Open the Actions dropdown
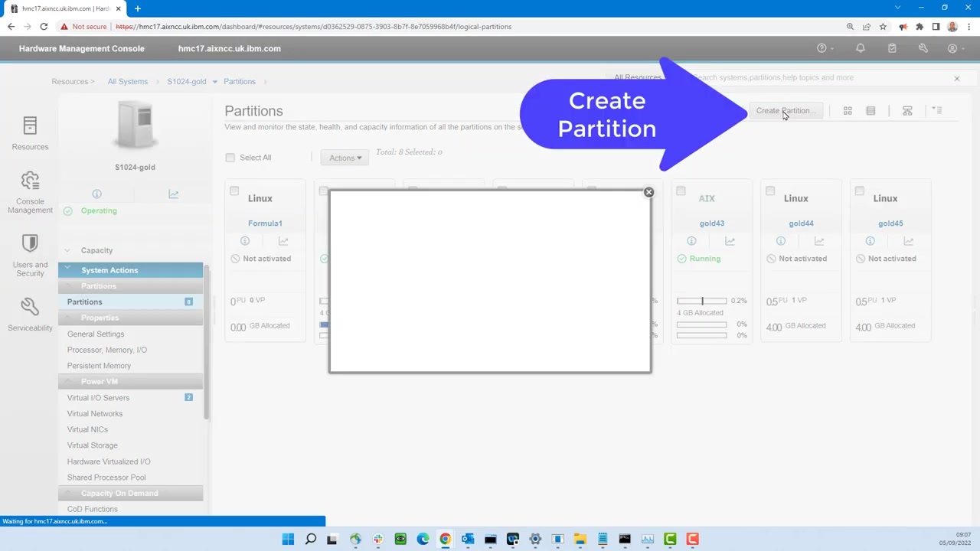 pyautogui.click(x=345, y=158)
